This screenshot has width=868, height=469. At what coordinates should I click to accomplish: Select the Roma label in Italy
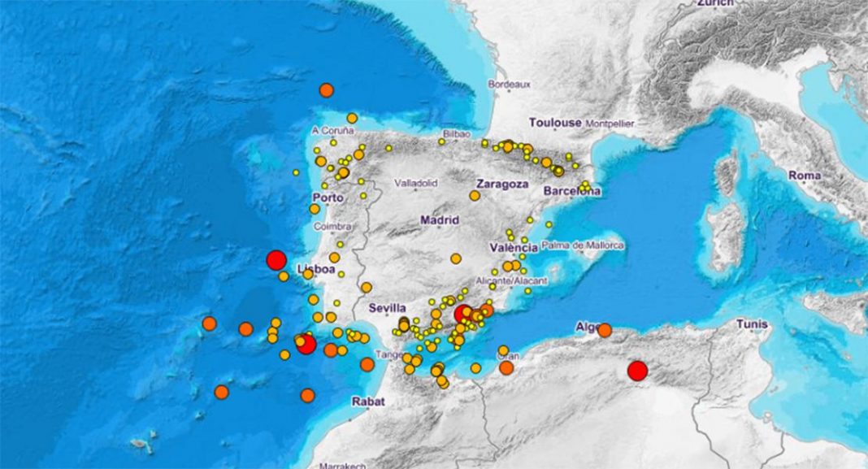pos(805,176)
